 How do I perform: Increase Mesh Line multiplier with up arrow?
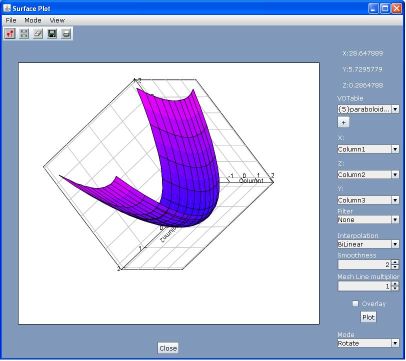pyautogui.click(x=395, y=284)
